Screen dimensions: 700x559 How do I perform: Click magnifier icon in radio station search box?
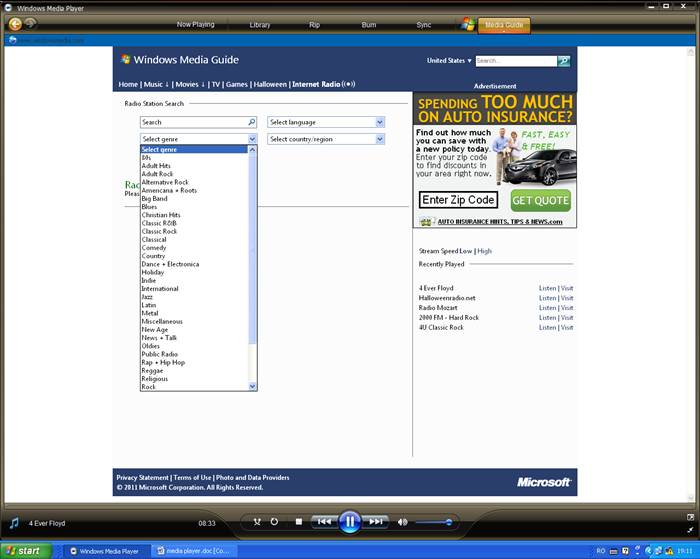point(252,122)
